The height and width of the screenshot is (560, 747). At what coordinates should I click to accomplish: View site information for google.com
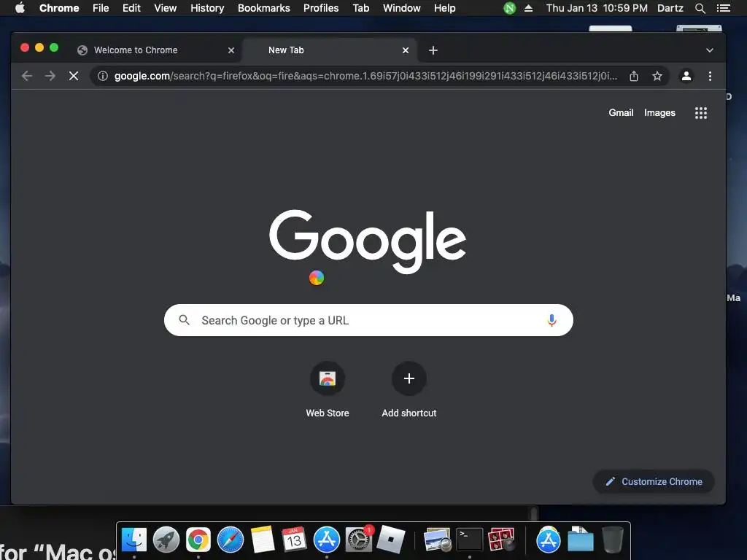[102, 76]
